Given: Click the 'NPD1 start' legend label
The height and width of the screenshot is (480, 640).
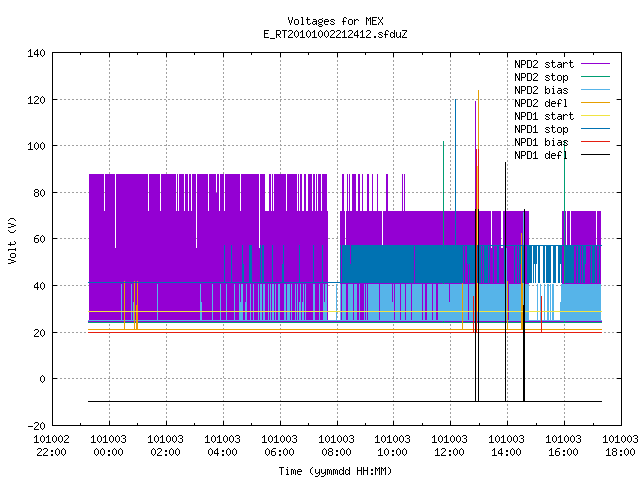Looking at the screenshot, I should pyautogui.click(x=544, y=116).
